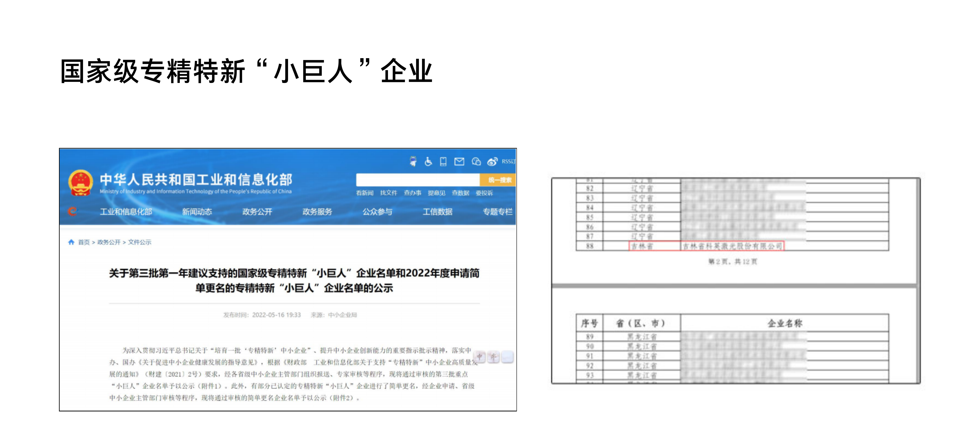The image size is (980, 448).
Task: Open the 政务服务 navigation menu
Action: click(x=317, y=212)
